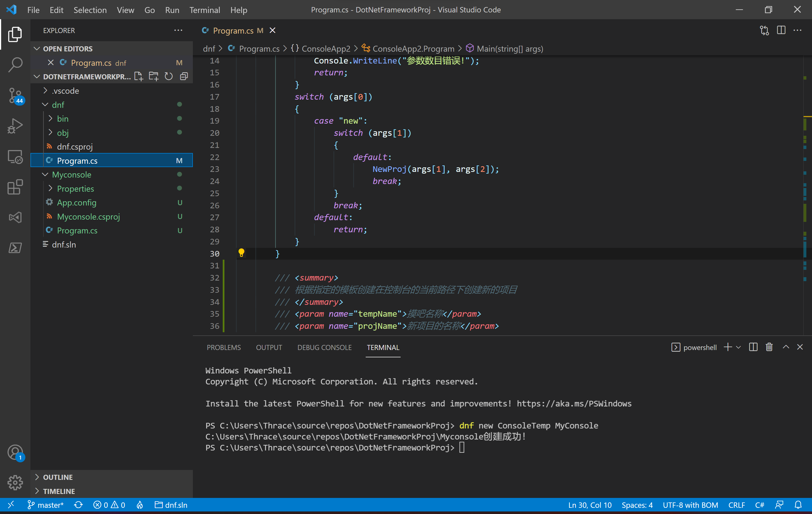This screenshot has height=514, width=812.
Task: Split the editor to the right
Action: pyautogui.click(x=781, y=30)
